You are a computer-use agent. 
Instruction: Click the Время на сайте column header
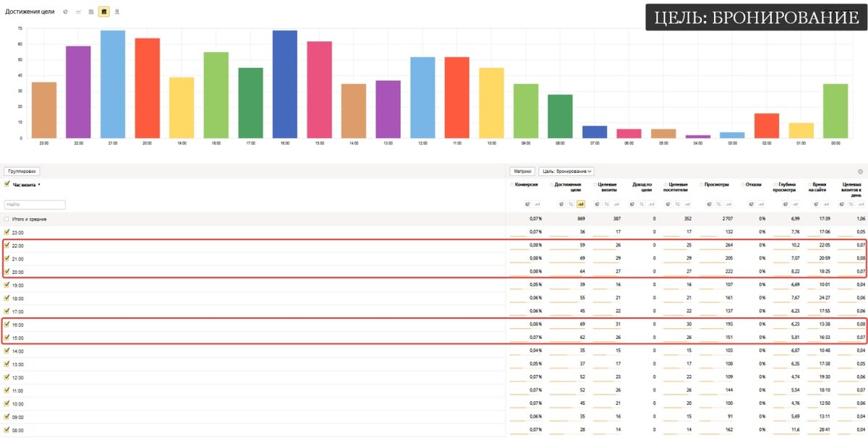point(817,187)
